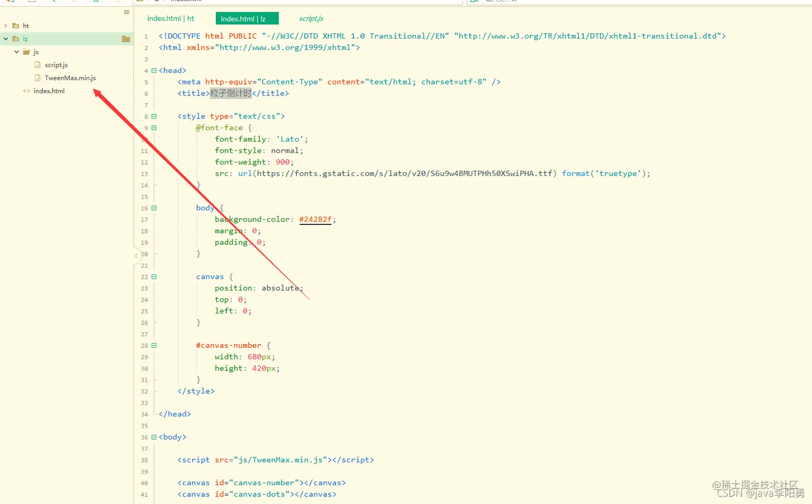Fold the canvas CSS rule at line 22
The image size is (812, 504).
click(x=154, y=276)
